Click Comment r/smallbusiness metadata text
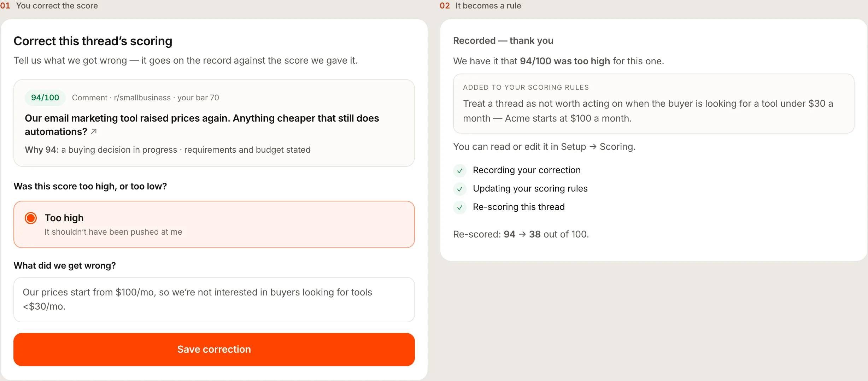Screen dimensions: 868x381 click(145, 98)
